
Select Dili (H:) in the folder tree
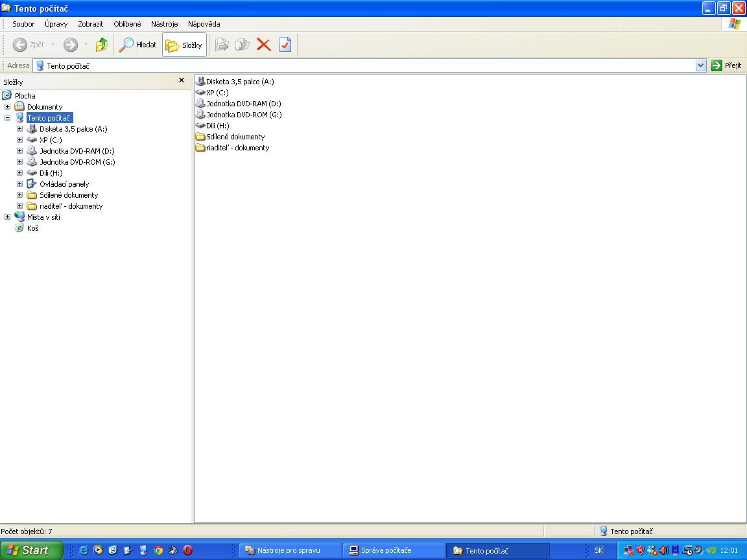51,173
